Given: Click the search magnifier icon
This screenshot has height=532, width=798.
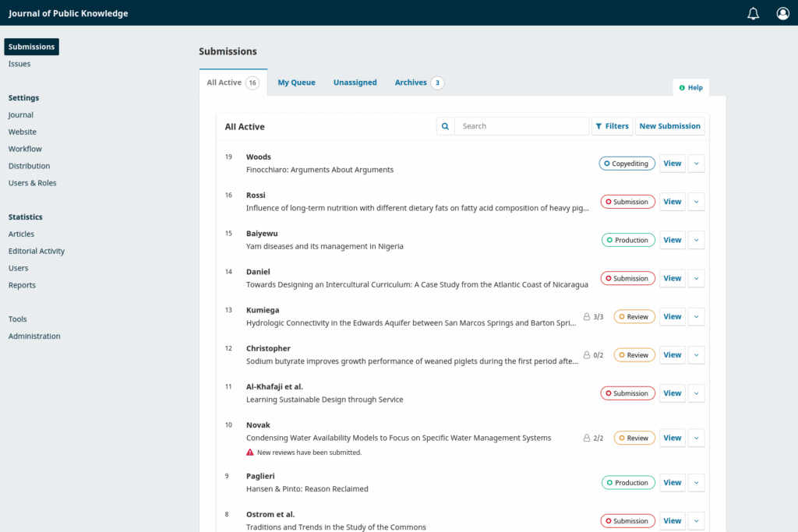Looking at the screenshot, I should 445,125.
